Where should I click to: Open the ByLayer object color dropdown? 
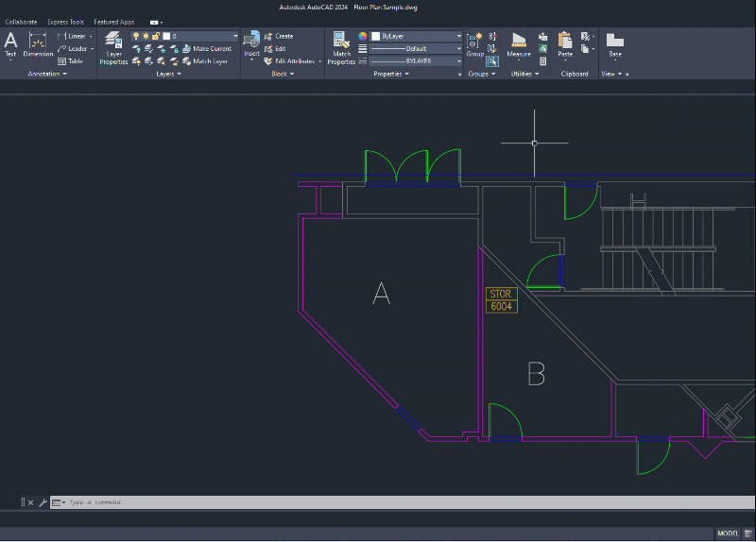click(x=416, y=36)
